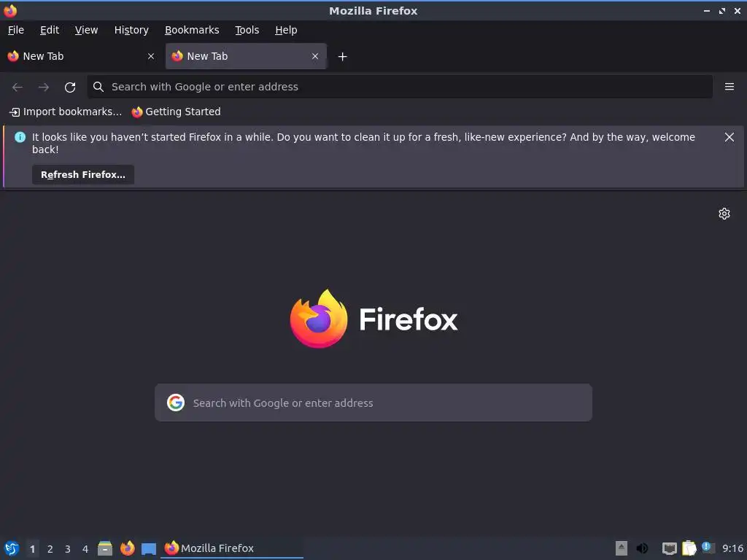Click the magnifier icon in the address bar

coord(98,87)
